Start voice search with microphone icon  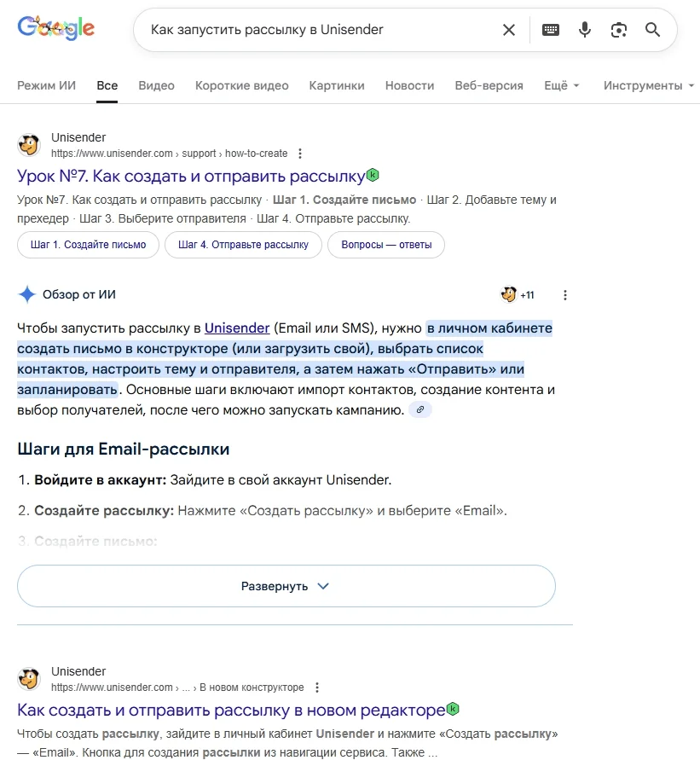click(585, 30)
